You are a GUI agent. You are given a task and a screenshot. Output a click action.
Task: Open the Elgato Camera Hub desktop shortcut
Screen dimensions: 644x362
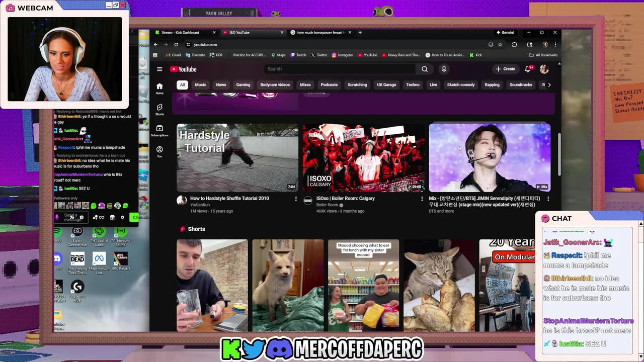click(77, 236)
